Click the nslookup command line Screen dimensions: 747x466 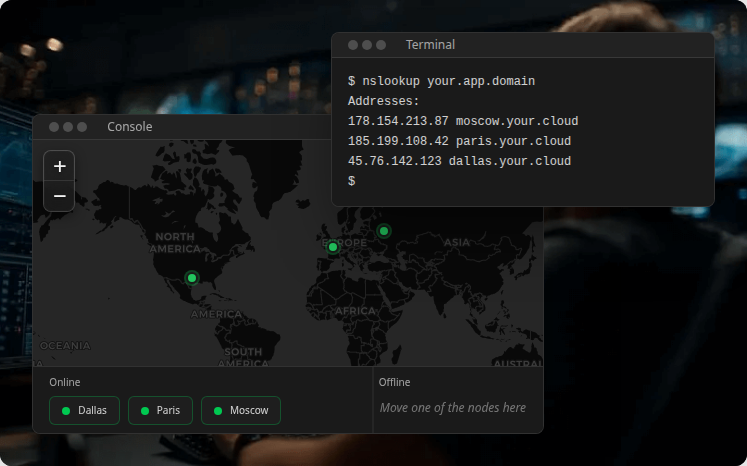[441, 81]
